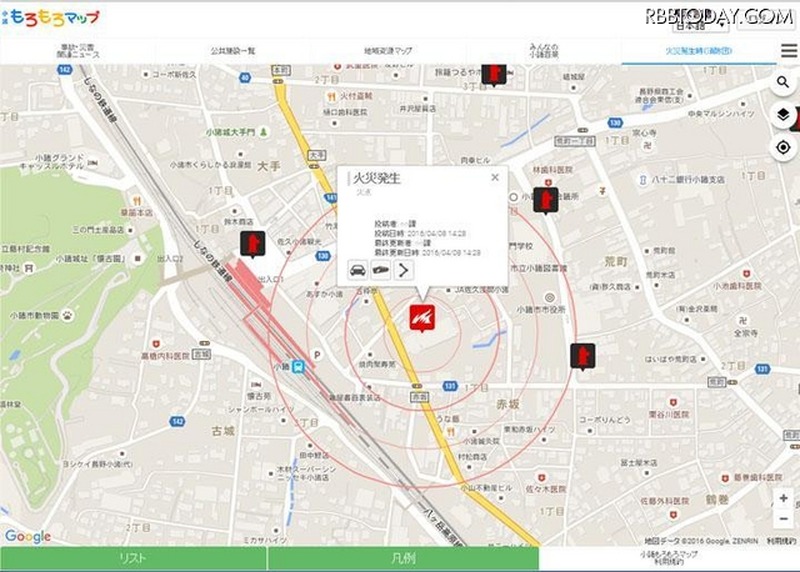Switch to 公共施設一覧 tab
The height and width of the screenshot is (572, 800).
click(233, 50)
